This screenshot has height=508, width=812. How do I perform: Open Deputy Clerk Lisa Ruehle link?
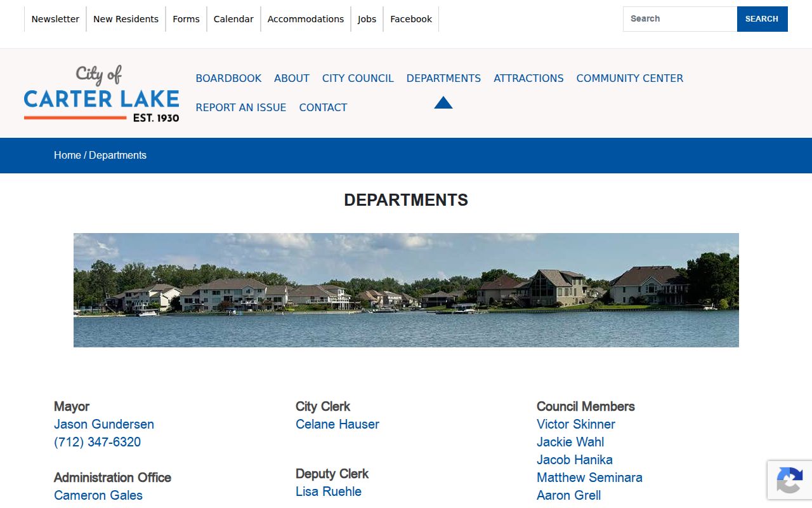click(329, 491)
